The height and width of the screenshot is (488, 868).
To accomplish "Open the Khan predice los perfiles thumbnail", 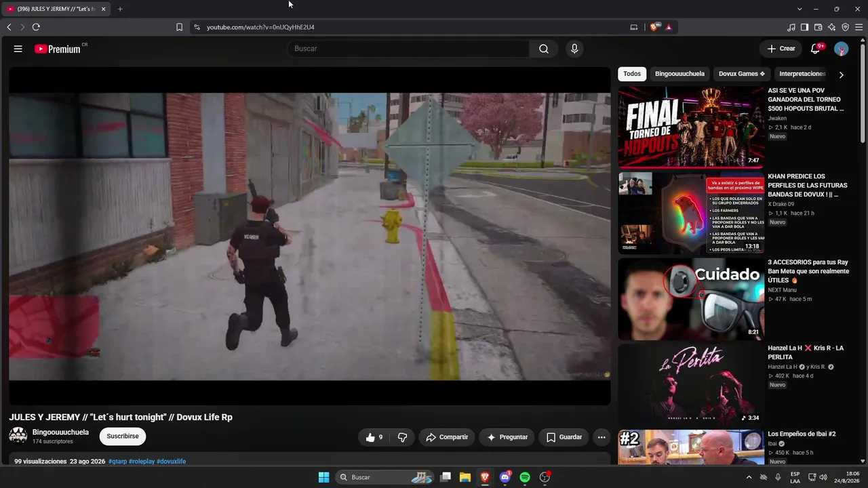I will click(x=691, y=213).
